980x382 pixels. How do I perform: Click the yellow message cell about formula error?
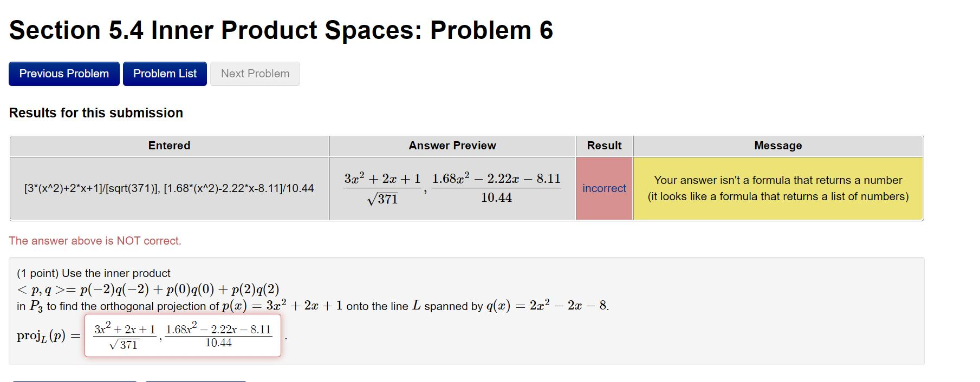coord(777,188)
